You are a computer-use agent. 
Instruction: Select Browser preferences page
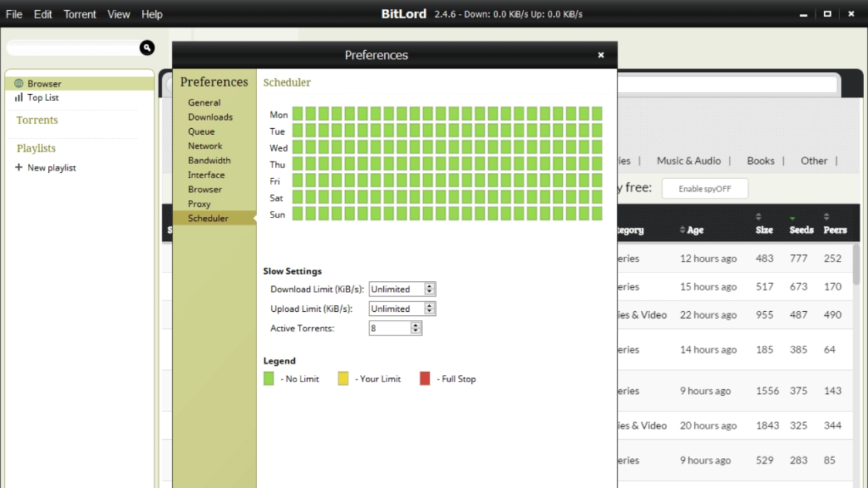click(205, 189)
